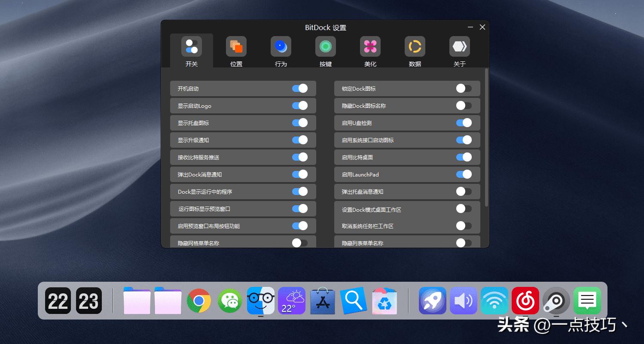Open the volume control icon
Viewport: 644px width, 344px height.
pyautogui.click(x=463, y=301)
